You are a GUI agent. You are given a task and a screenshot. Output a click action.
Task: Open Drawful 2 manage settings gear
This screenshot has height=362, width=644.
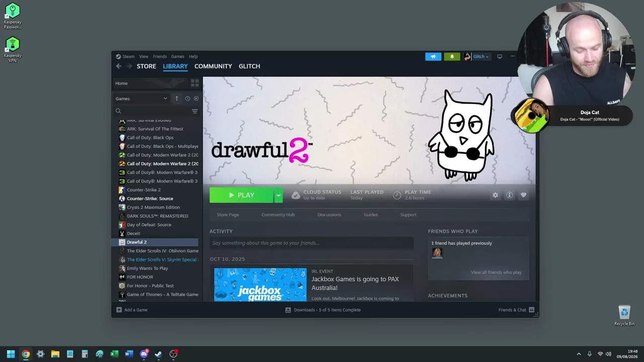pos(495,195)
